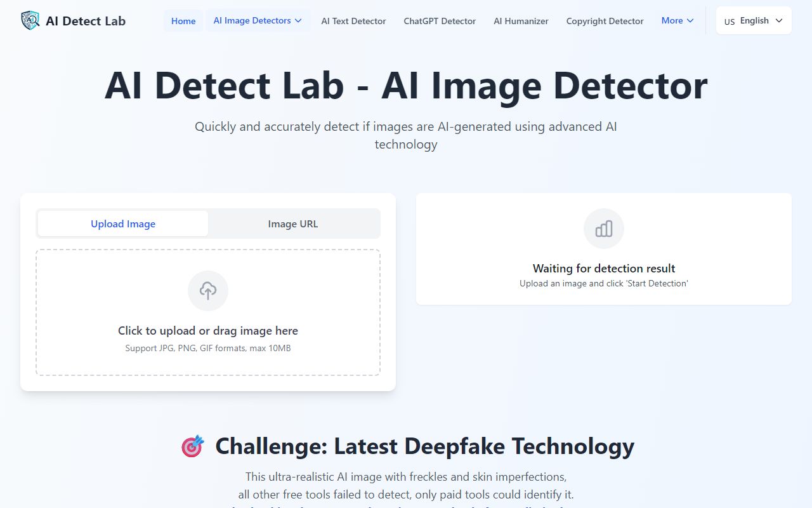Open the AI Image Detectors dropdown

[x=258, y=20]
